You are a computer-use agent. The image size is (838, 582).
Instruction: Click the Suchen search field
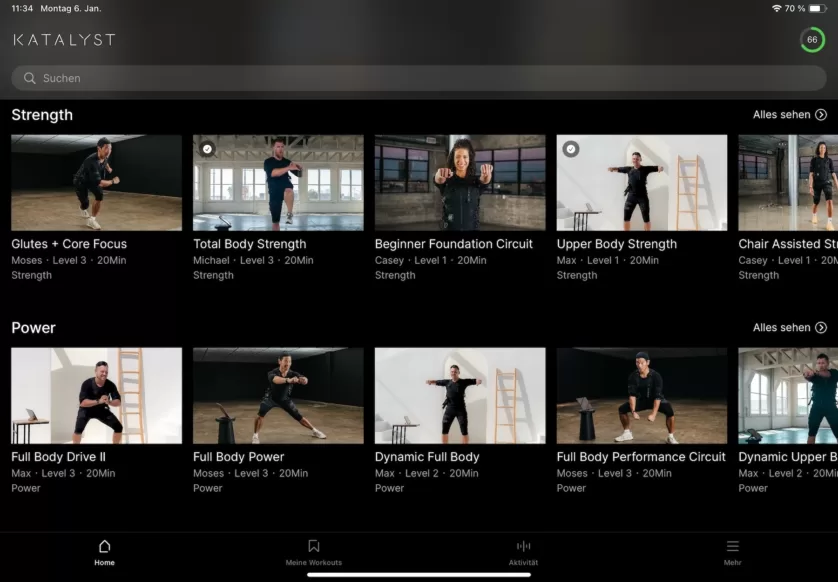tap(420, 78)
